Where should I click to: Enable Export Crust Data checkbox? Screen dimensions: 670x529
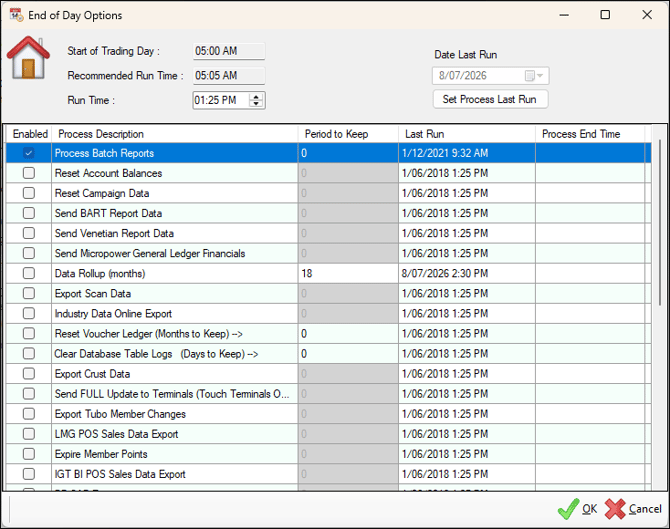point(29,374)
